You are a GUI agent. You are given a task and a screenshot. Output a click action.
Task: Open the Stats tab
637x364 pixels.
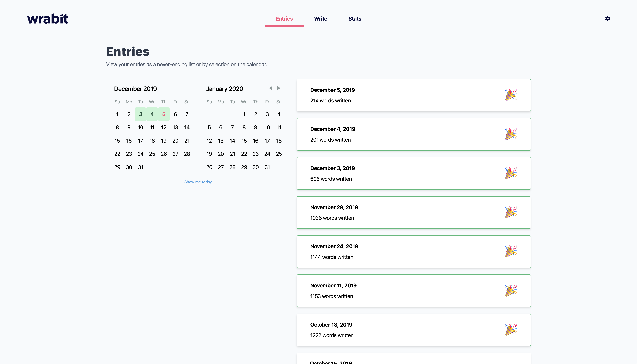coord(354,19)
